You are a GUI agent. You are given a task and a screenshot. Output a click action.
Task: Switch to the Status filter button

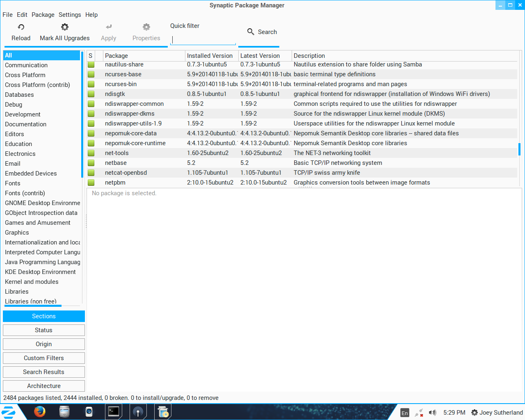click(x=44, y=330)
